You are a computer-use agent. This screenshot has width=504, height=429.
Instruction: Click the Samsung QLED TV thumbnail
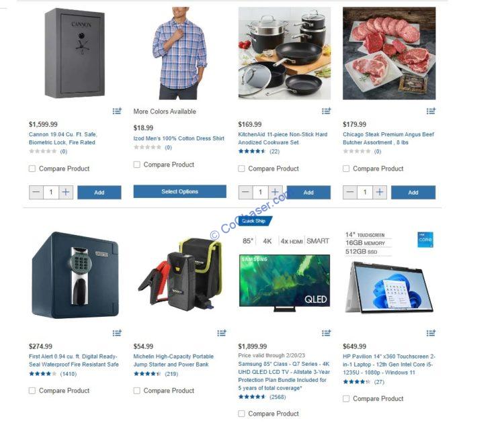tap(285, 283)
